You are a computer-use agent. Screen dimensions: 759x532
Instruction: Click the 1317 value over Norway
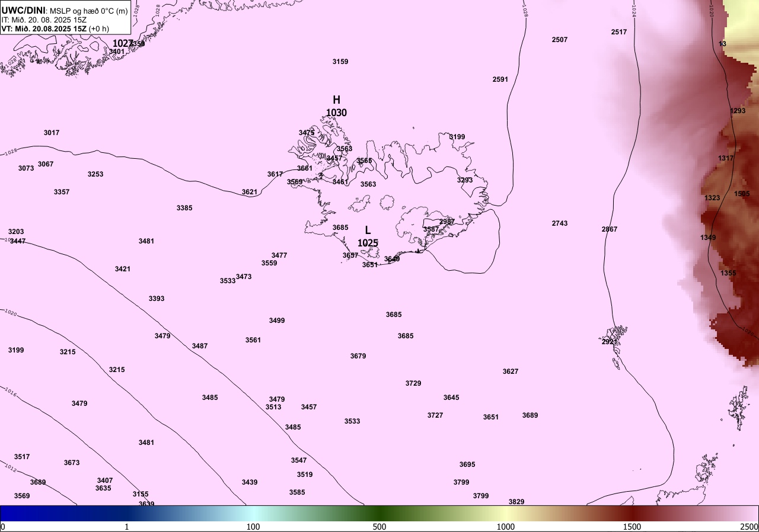[x=726, y=158]
